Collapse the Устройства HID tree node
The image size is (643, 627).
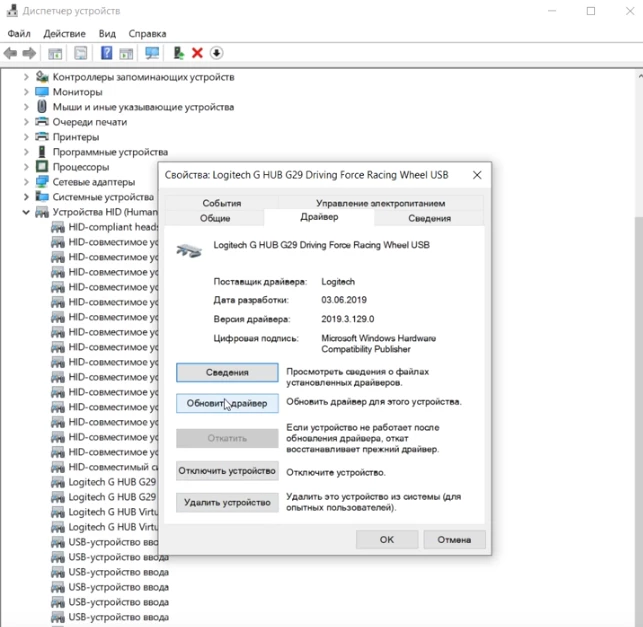(x=27, y=212)
